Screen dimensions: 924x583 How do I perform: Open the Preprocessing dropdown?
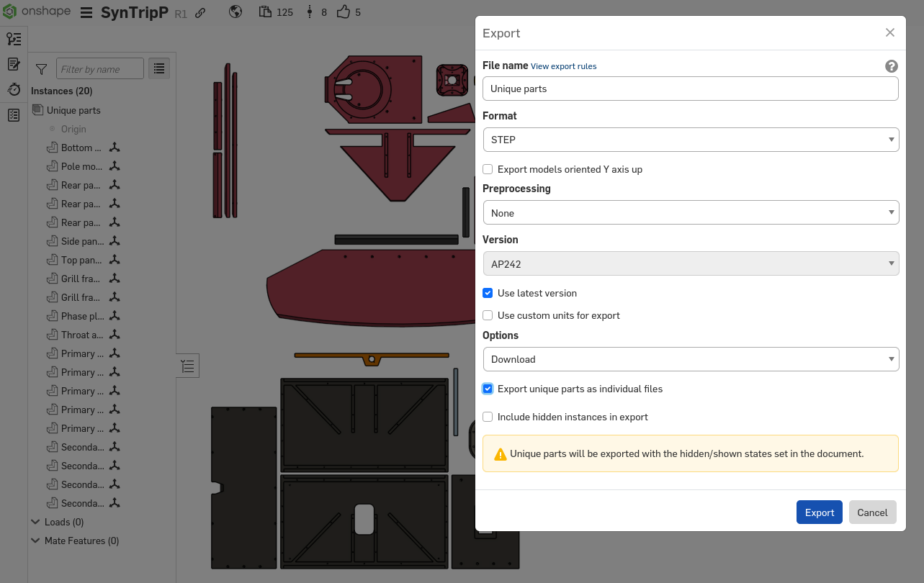point(690,213)
